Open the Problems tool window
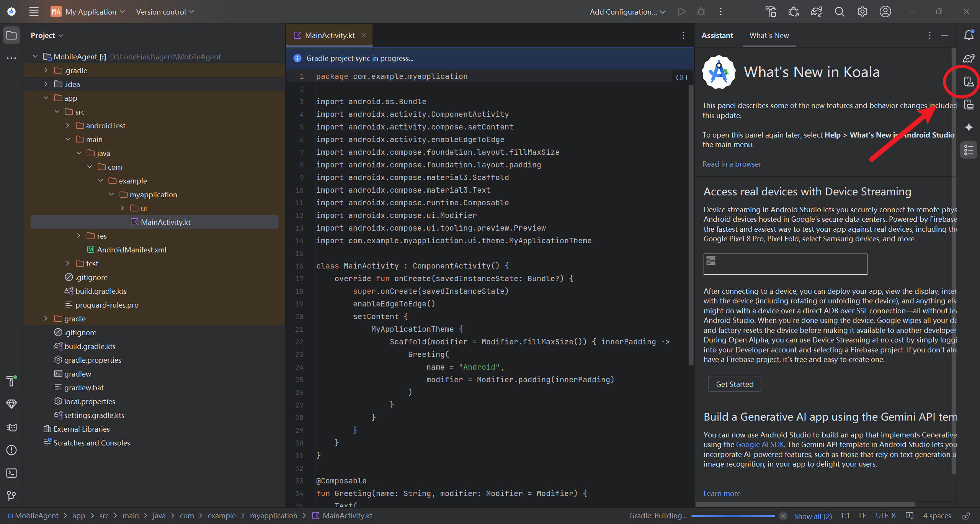Image resolution: width=980 pixels, height=524 pixels. [11, 450]
